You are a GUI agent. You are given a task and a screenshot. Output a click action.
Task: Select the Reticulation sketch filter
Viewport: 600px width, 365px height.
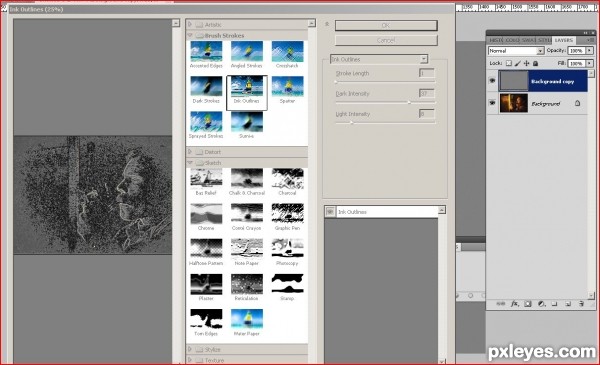tap(247, 284)
